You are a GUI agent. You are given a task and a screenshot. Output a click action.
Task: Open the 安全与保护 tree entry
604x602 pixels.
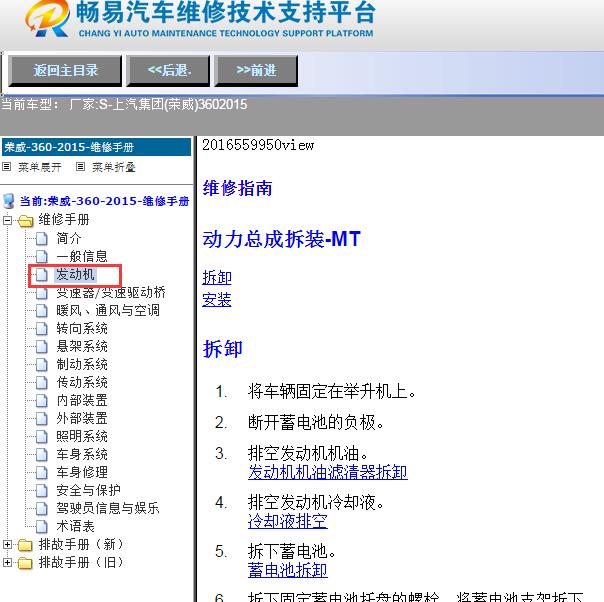[x=88, y=490]
